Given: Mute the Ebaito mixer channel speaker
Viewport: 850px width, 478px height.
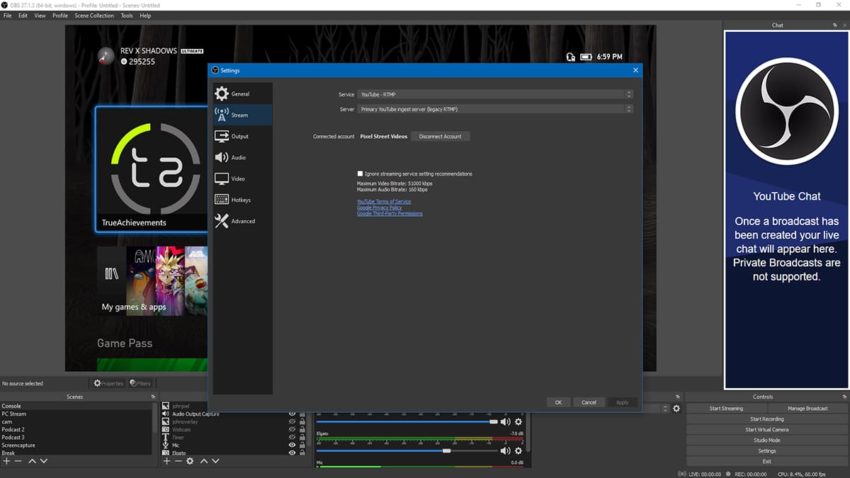Looking at the screenshot, I should 505,450.
